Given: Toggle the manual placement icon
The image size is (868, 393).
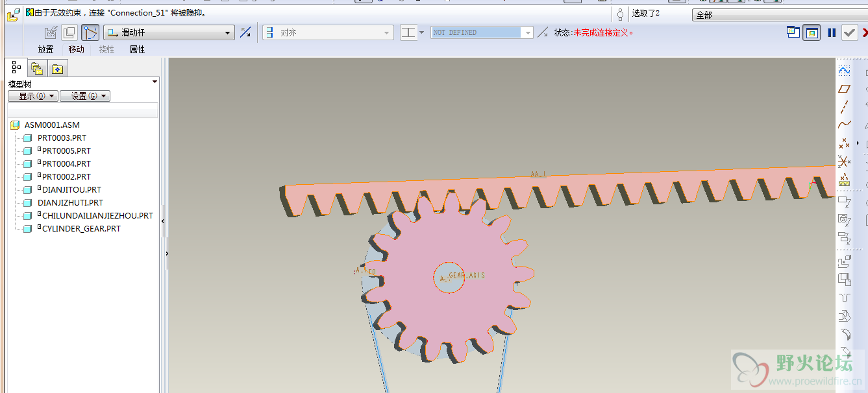Looking at the screenshot, I should pyautogui.click(x=69, y=32).
